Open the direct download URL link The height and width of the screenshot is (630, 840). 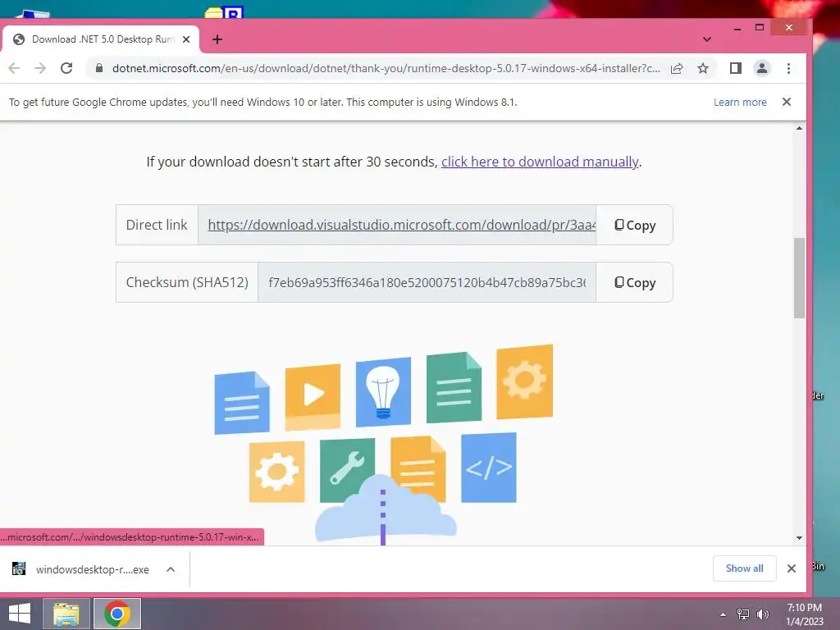401,225
